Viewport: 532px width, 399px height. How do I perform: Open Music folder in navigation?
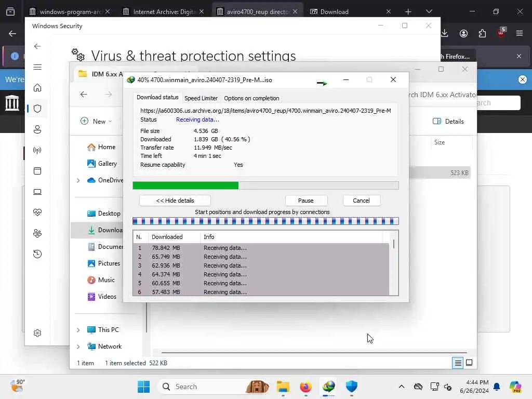tap(101, 280)
